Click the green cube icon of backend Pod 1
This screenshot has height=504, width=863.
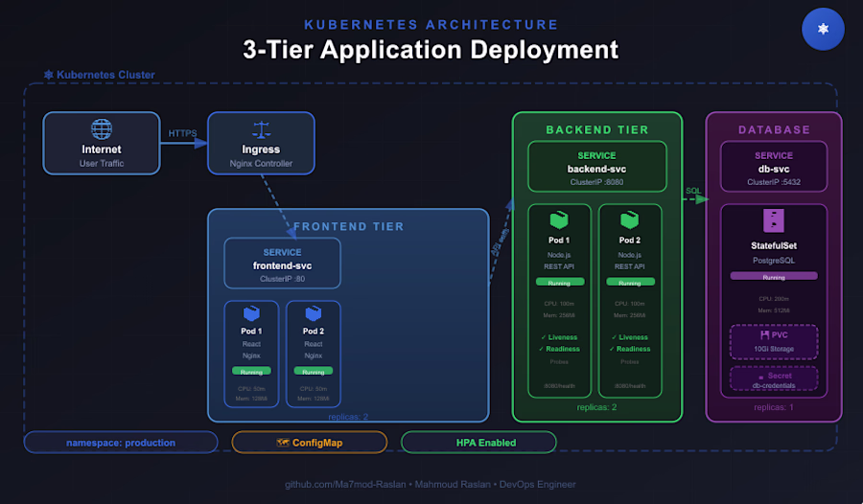click(559, 220)
